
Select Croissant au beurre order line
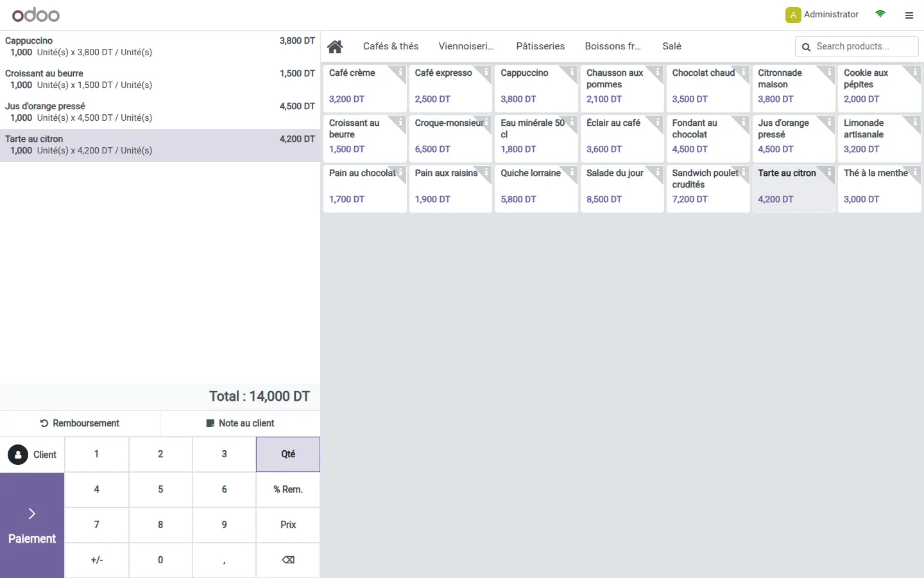(160, 80)
